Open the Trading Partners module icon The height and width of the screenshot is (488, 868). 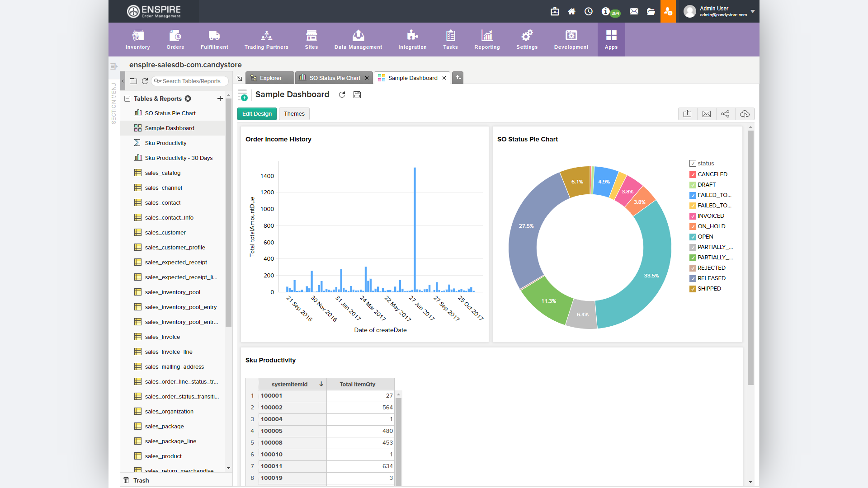[x=266, y=36]
